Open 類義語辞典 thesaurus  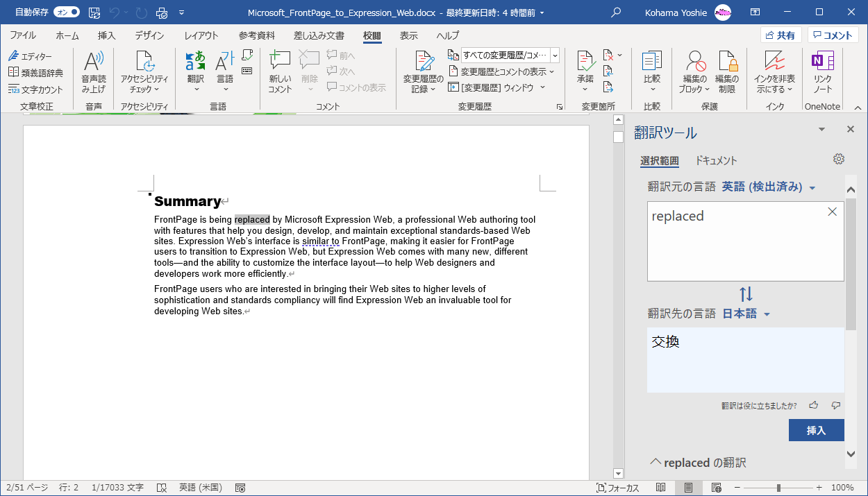pyautogui.click(x=35, y=73)
